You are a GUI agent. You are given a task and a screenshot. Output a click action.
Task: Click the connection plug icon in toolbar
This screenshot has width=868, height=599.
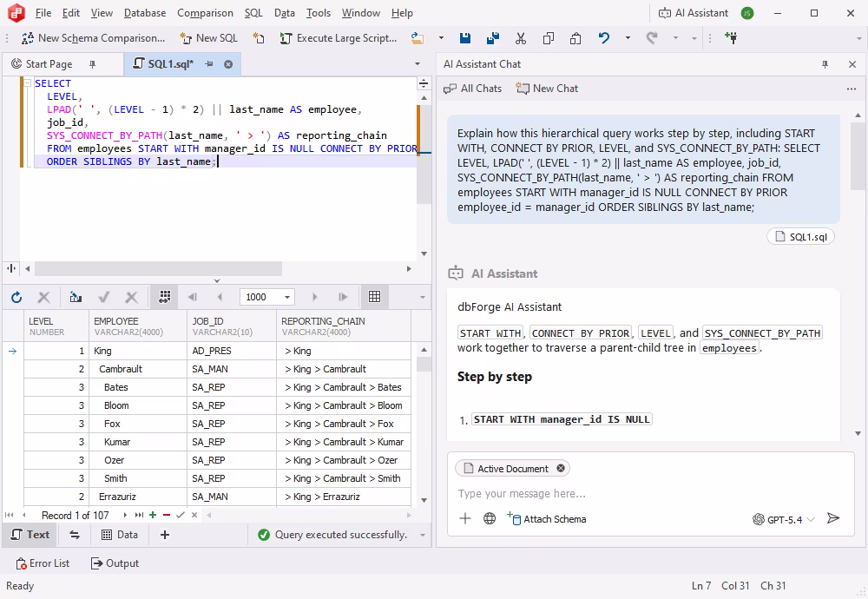(x=731, y=38)
